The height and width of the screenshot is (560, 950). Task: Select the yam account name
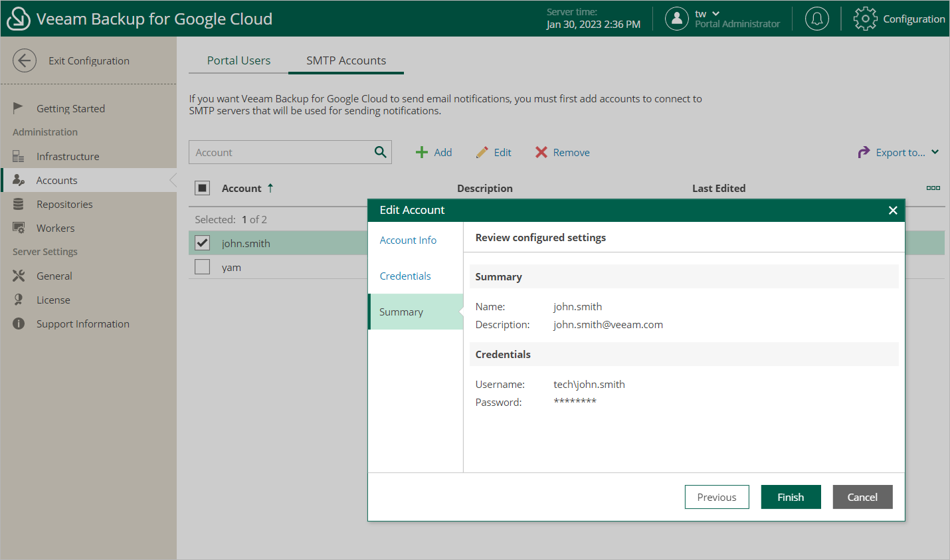click(231, 267)
